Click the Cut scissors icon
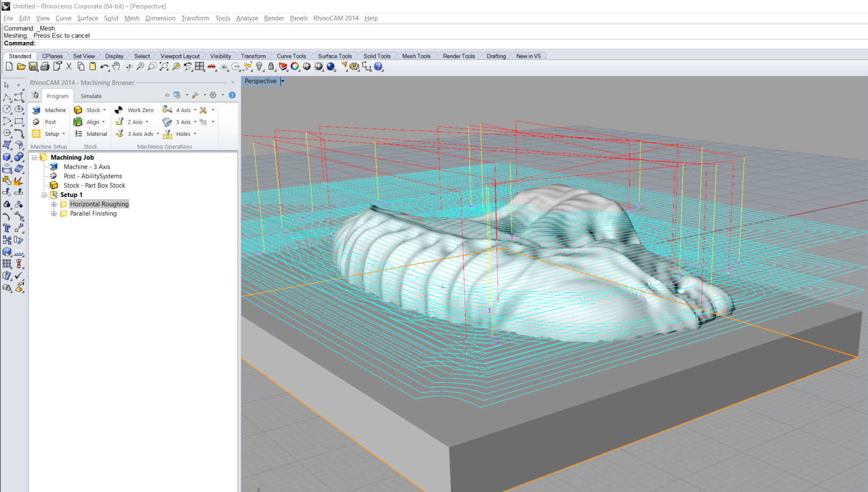This screenshot has height=492, width=868. (69, 66)
